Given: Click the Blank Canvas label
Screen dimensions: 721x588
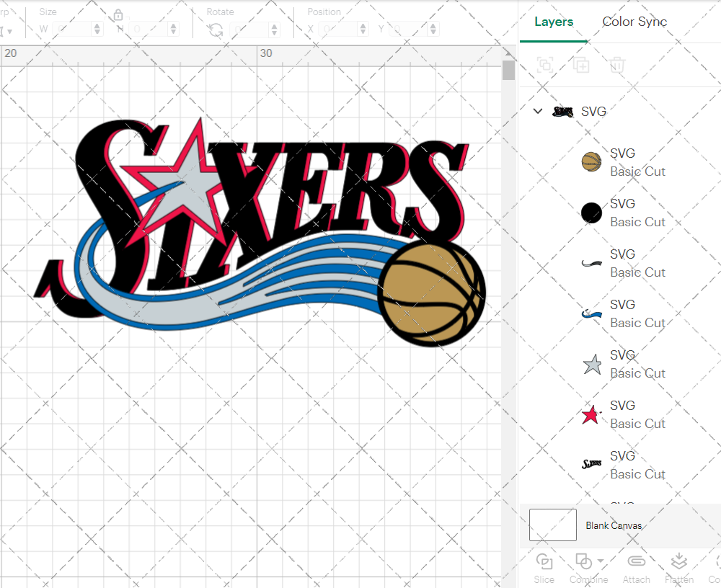Looking at the screenshot, I should pyautogui.click(x=614, y=525).
